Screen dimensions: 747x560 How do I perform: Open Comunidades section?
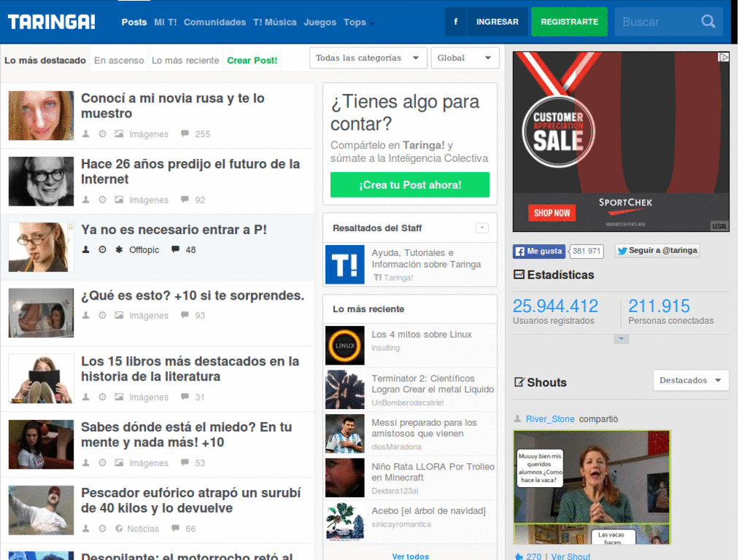click(x=215, y=22)
